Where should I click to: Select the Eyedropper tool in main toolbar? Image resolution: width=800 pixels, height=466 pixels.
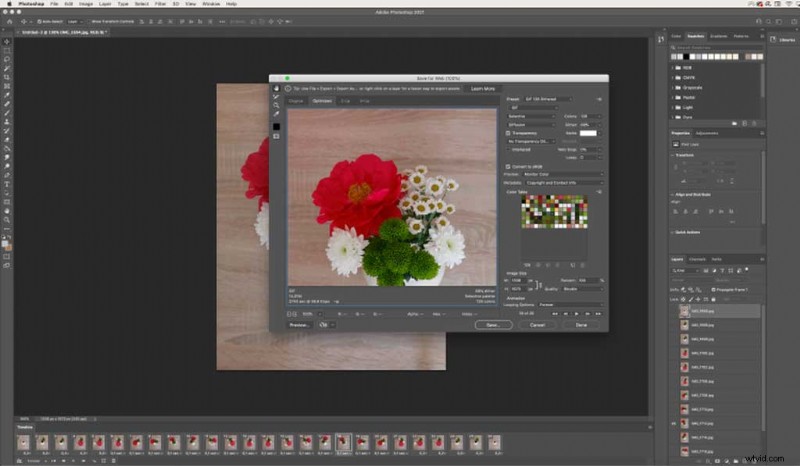point(7,95)
